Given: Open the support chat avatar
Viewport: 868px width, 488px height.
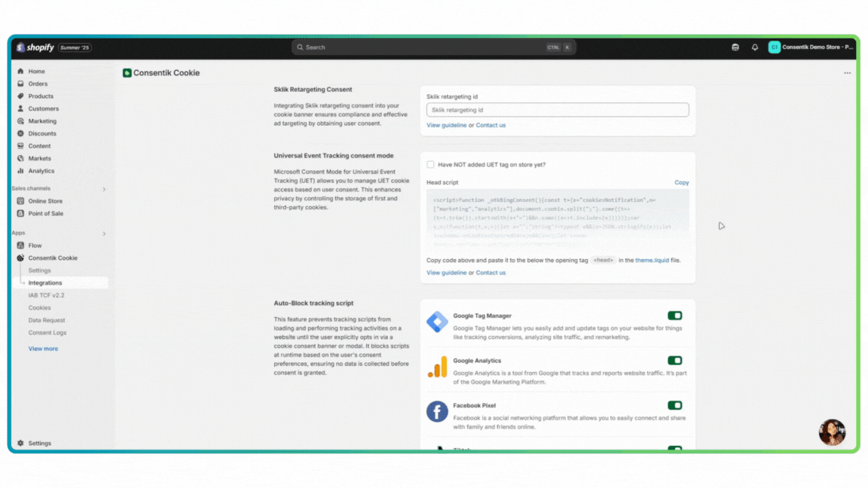Looking at the screenshot, I should [x=832, y=432].
